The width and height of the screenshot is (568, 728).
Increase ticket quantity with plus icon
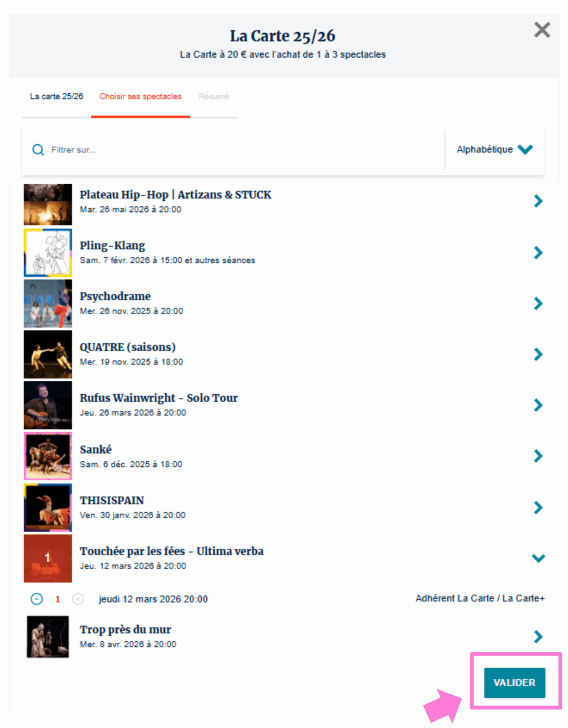pyautogui.click(x=78, y=599)
